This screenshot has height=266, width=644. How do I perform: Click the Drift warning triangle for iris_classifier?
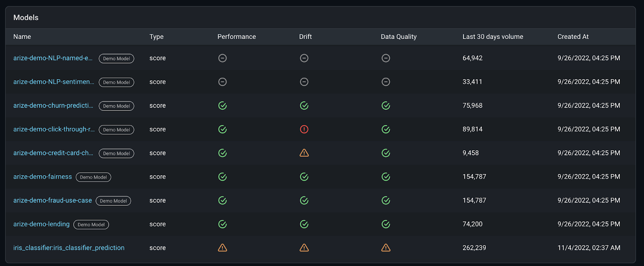304,248
